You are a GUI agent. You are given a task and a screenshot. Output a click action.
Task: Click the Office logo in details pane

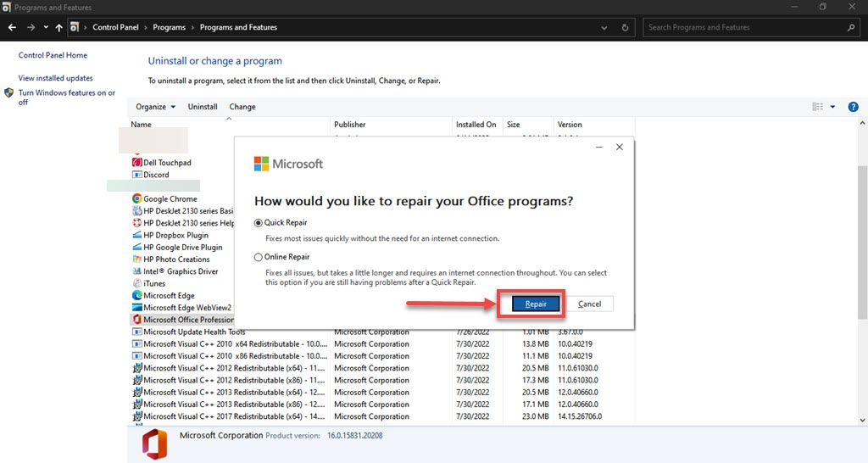[x=154, y=444]
